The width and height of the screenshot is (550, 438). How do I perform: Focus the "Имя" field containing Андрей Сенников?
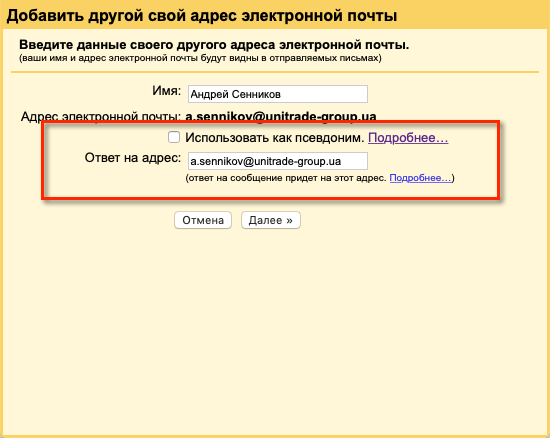[278, 94]
